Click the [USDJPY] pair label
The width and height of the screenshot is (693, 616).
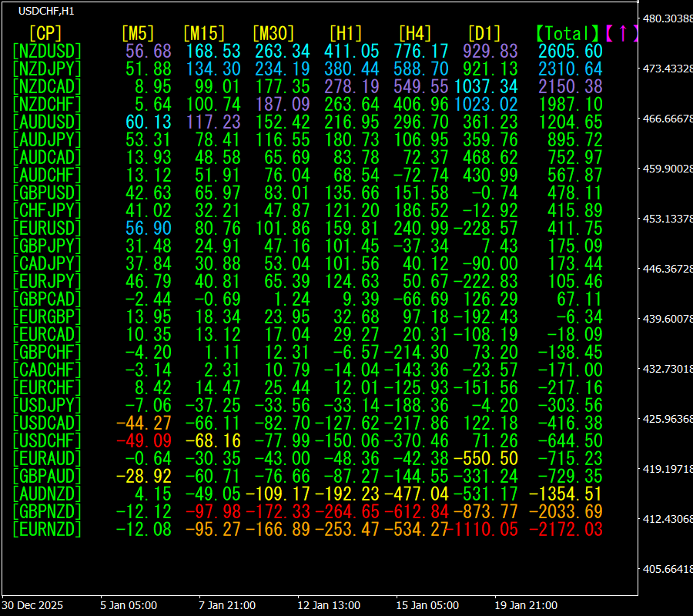click(x=47, y=405)
